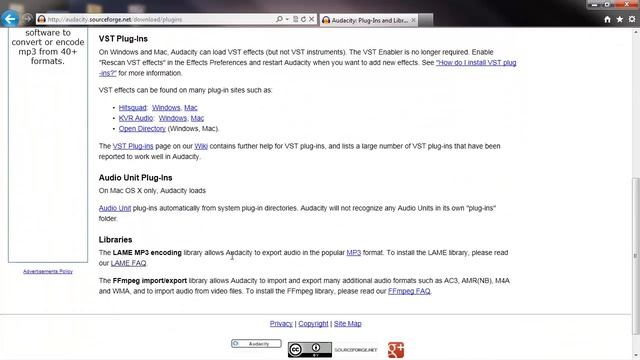640x360 pixels.
Task: Maximize the browser window
Action: [x=607, y=4]
